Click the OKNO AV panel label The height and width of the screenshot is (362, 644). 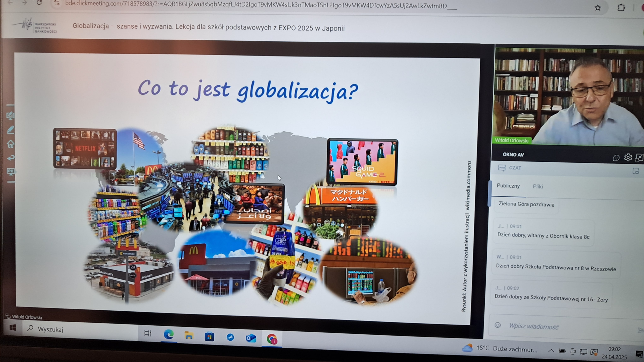tap(513, 155)
